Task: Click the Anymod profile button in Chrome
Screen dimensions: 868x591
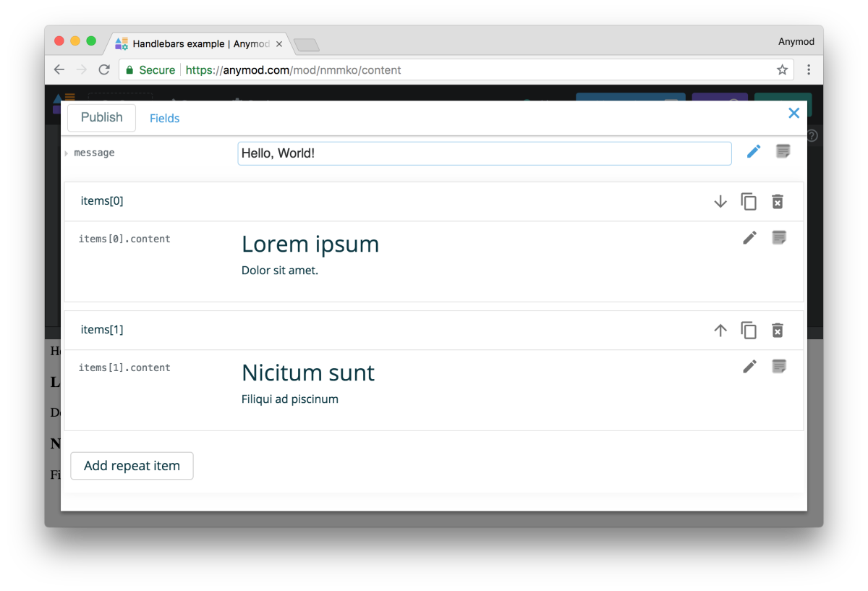Action: tap(796, 42)
